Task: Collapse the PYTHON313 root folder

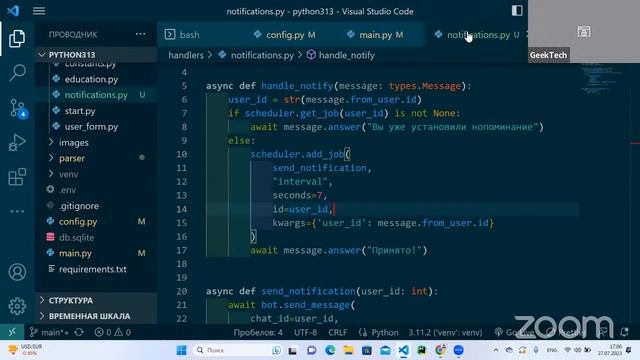Action: pyautogui.click(x=96, y=55)
